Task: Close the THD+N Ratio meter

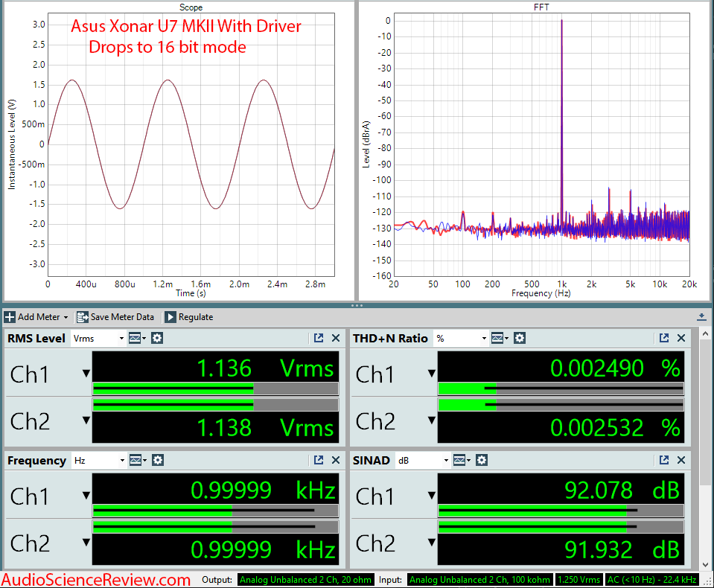Action: (x=681, y=338)
